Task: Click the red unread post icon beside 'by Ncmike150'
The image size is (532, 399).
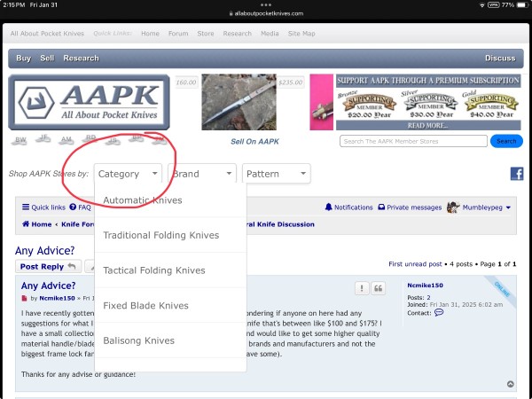Action: point(24,298)
